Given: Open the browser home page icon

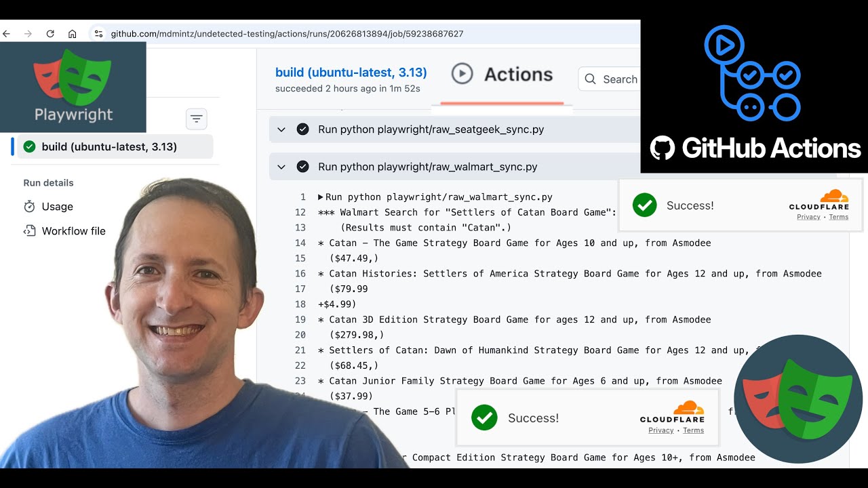Looking at the screenshot, I should tap(73, 33).
